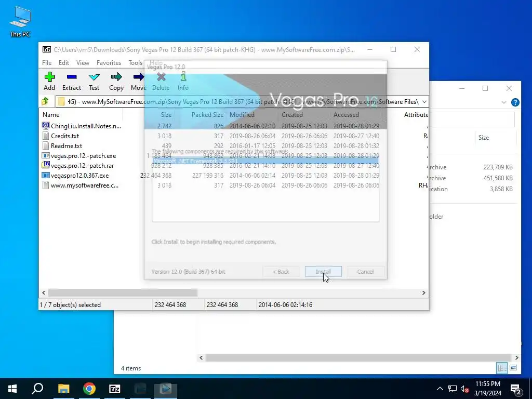Click Cancel in the Vegas Pro installer

click(x=365, y=272)
